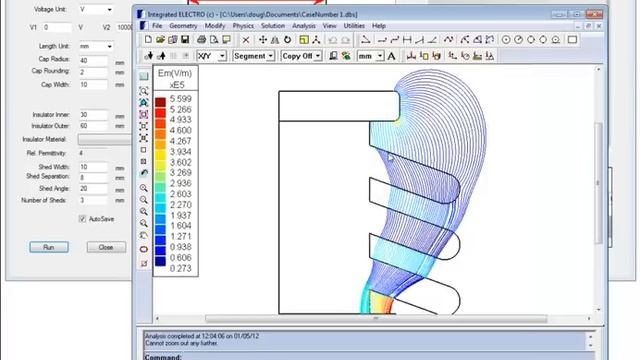The width and height of the screenshot is (640, 360).
Task: Click the Close button in parameters dialog
Action: pyautogui.click(x=106, y=247)
